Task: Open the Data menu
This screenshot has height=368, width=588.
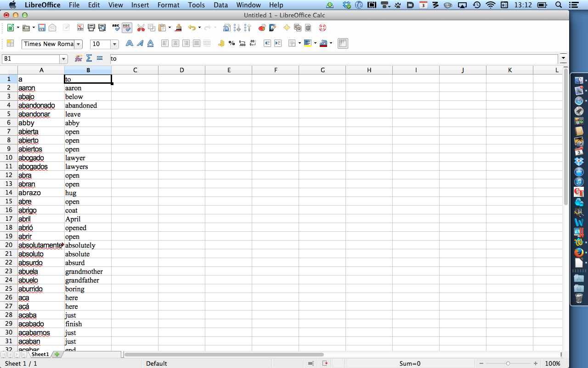Action: point(220,5)
